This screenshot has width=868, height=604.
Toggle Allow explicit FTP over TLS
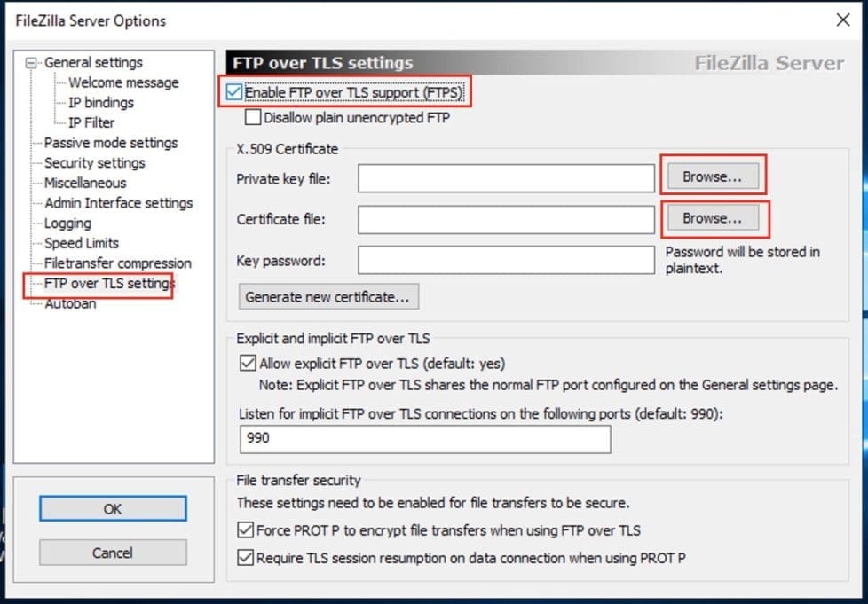(x=248, y=363)
